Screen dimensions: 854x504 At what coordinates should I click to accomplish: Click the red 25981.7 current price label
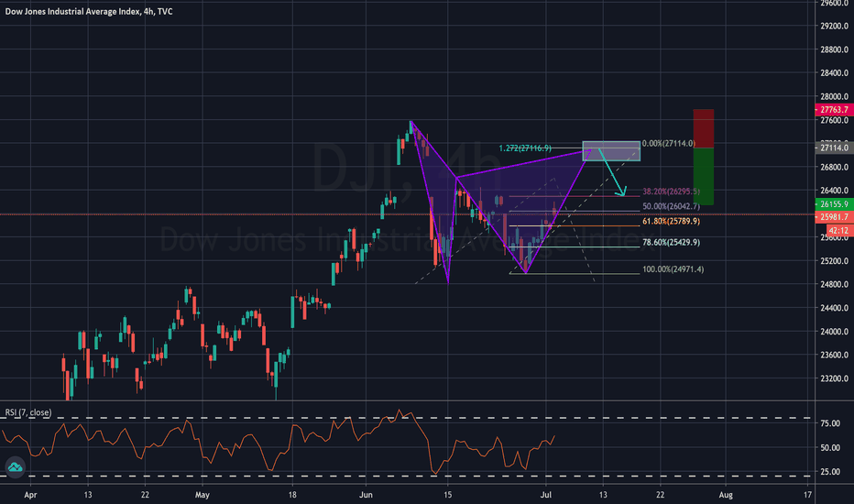835,217
